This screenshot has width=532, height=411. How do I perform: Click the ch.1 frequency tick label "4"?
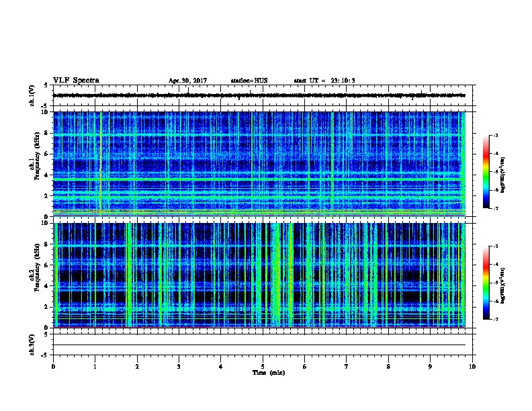tap(46, 175)
